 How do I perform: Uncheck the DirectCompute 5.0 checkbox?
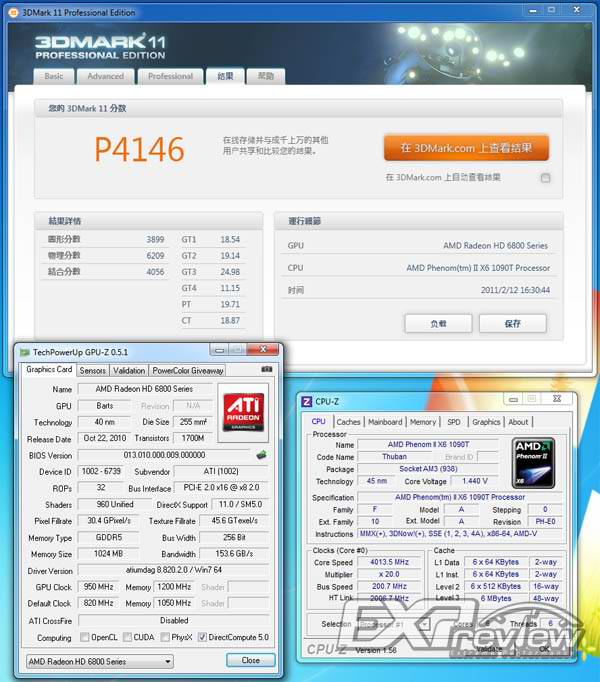tap(204, 637)
